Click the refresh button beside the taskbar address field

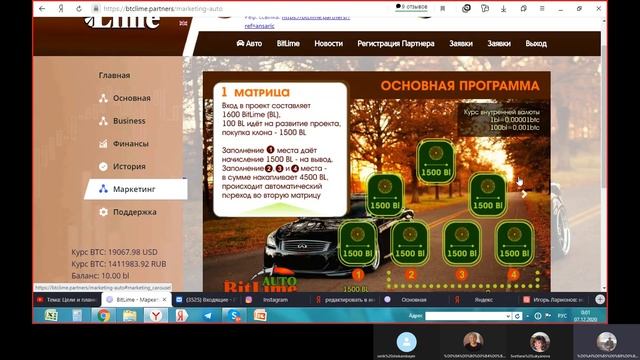(x=517, y=316)
